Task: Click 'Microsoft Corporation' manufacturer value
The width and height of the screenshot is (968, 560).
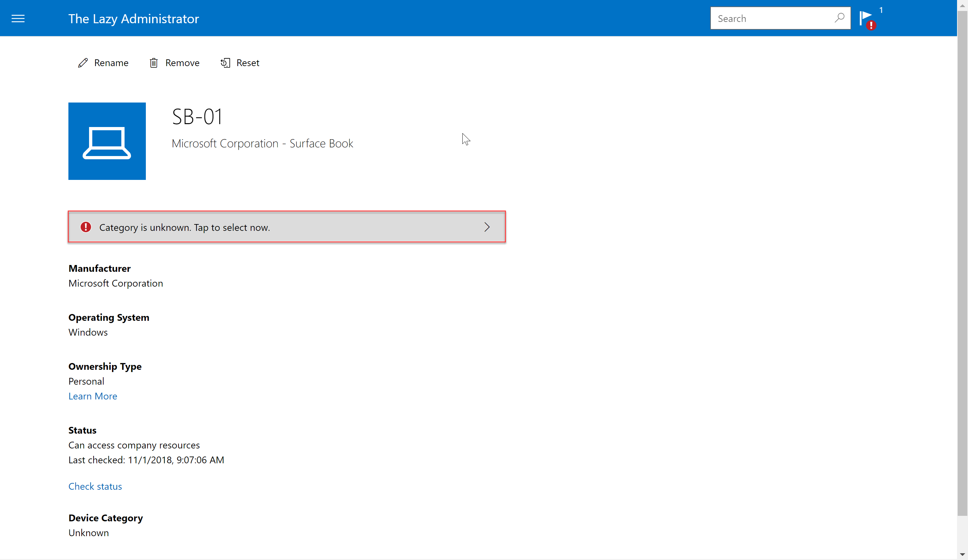Action: pos(116,283)
